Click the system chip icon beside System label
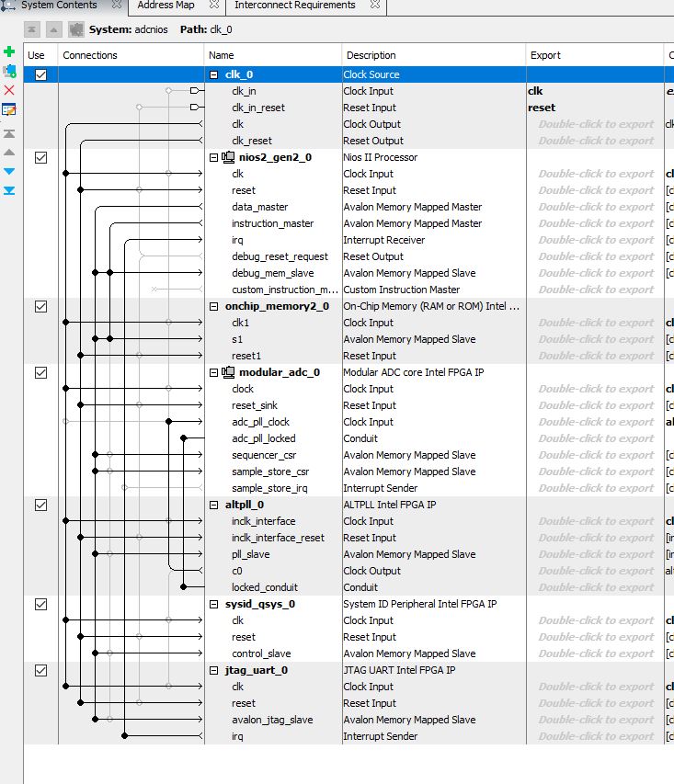This screenshot has width=674, height=784. (x=76, y=29)
